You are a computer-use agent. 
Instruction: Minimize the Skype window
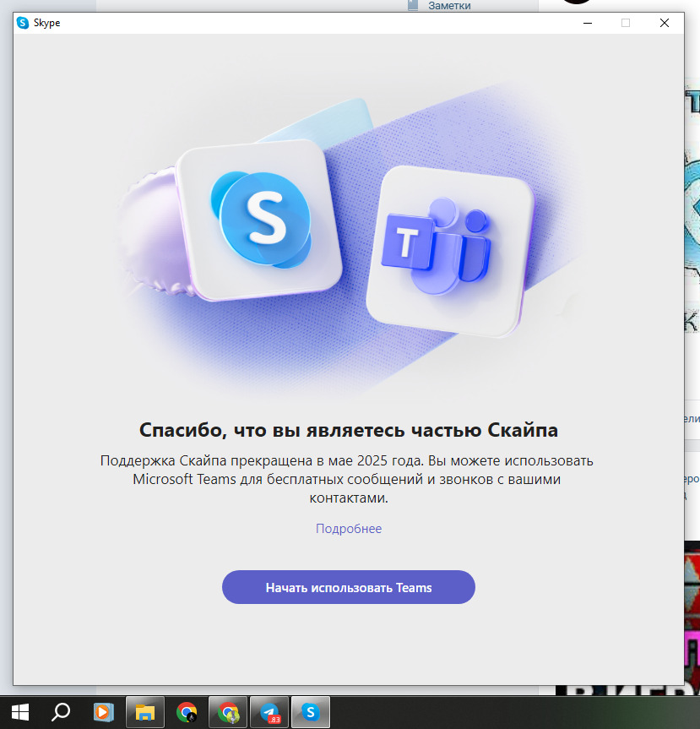(x=588, y=23)
